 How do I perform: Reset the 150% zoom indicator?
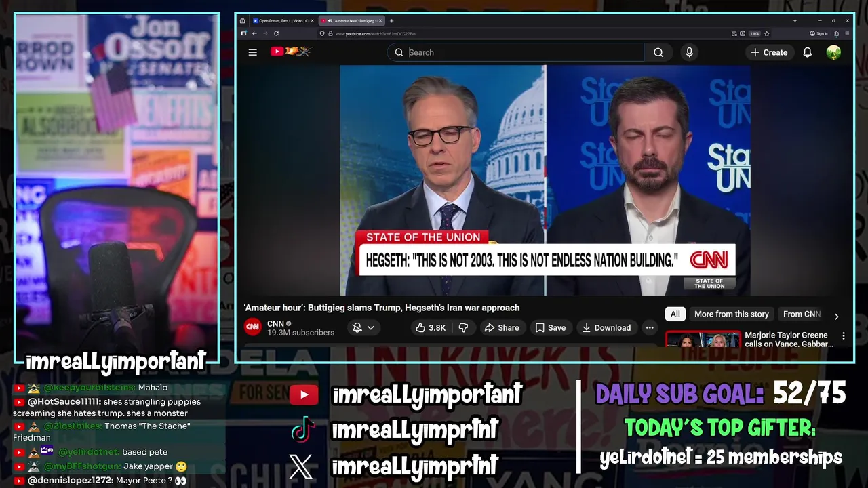(755, 33)
